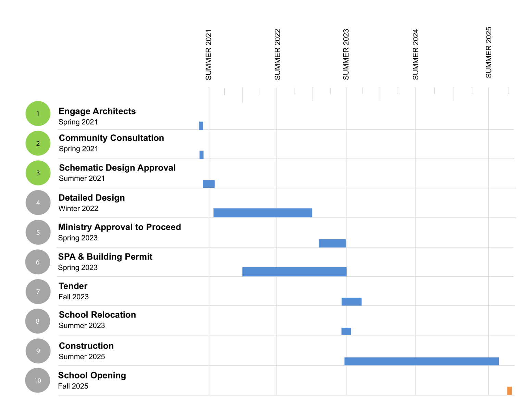532x411 pixels.
Task: Click the green circle numbered 1
Action: [x=38, y=114]
